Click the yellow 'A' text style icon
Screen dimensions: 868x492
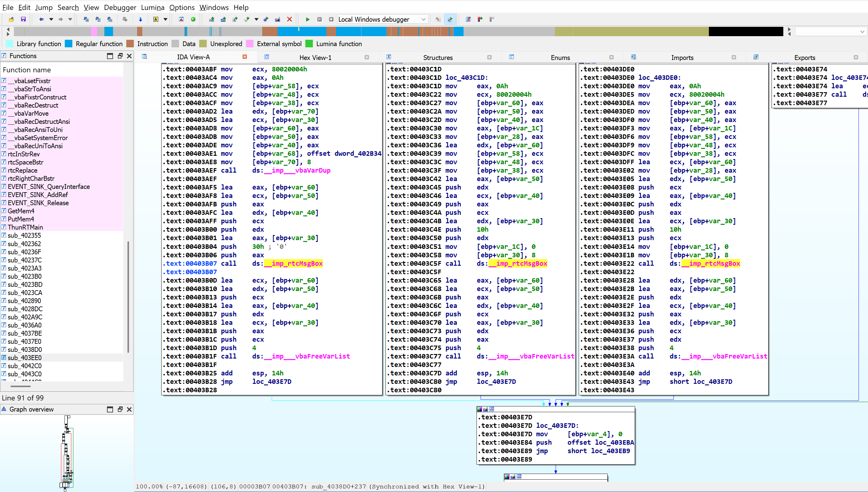tap(156, 19)
